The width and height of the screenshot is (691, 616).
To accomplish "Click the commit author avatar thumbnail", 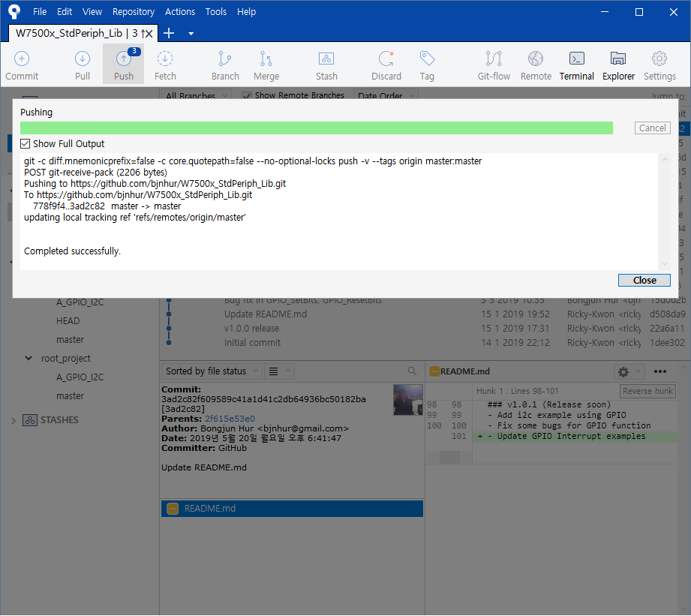I will (407, 400).
